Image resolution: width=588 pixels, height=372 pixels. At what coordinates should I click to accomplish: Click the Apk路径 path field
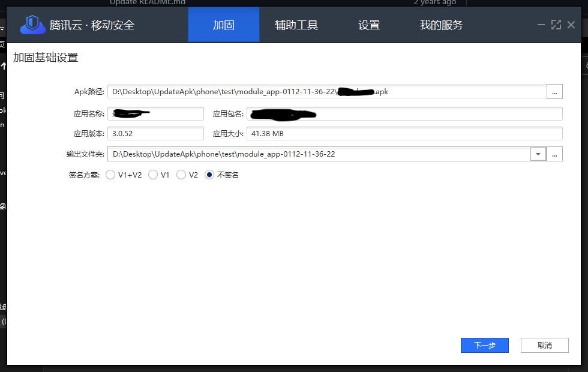point(327,91)
